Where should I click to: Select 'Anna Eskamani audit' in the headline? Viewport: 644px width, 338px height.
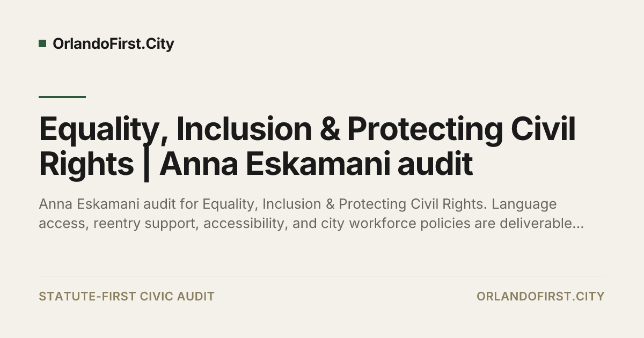(316, 164)
